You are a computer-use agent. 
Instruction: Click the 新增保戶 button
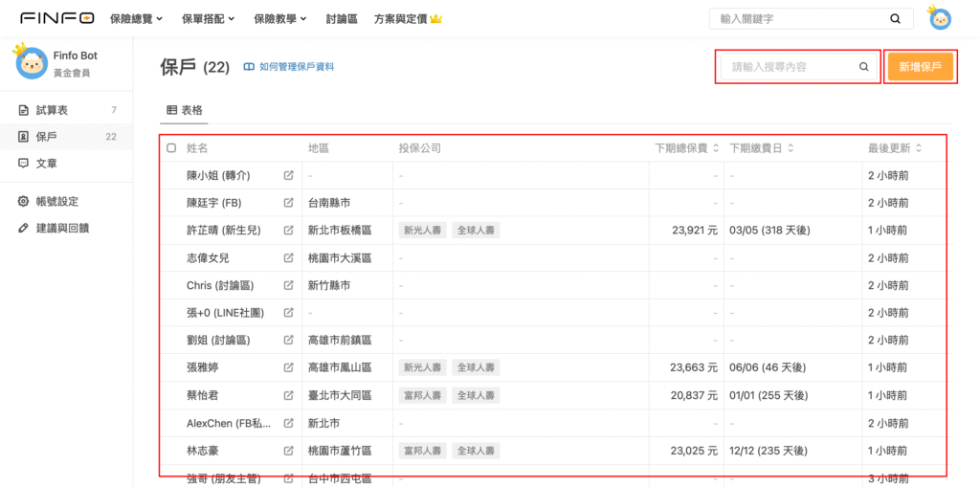(x=920, y=67)
